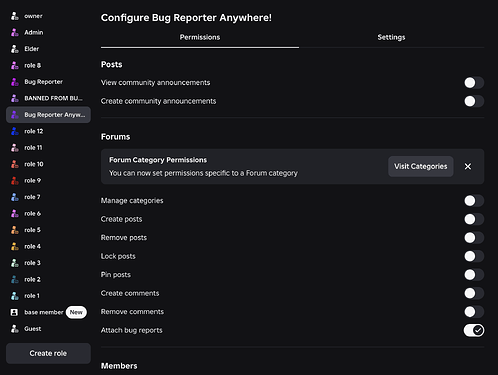This screenshot has width=498, height=375.
Task: Click the Elder role icon
Action: 15,49
